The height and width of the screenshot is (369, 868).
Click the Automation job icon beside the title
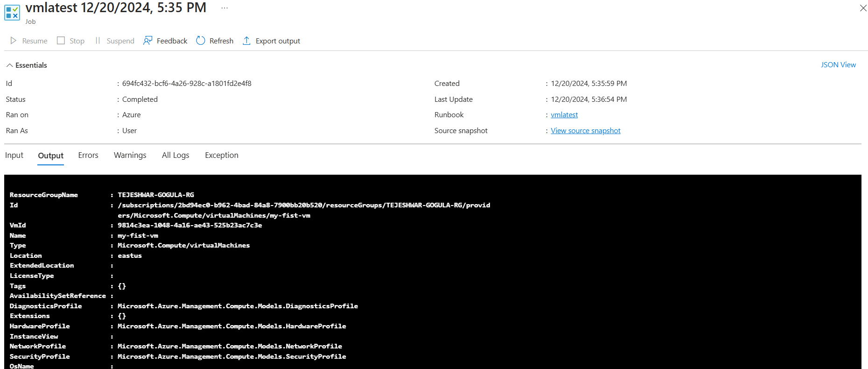[x=12, y=13]
